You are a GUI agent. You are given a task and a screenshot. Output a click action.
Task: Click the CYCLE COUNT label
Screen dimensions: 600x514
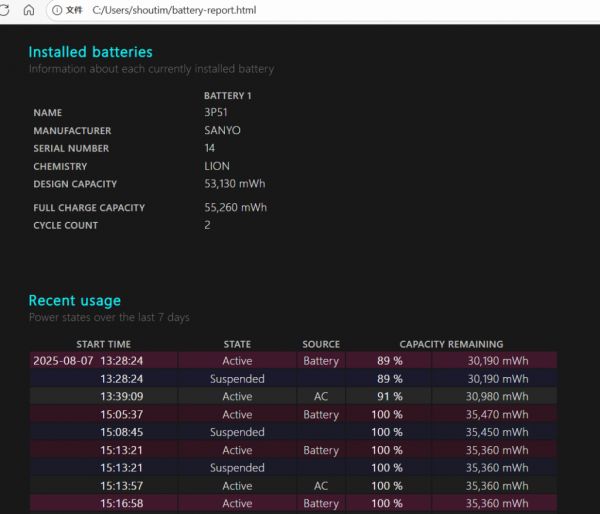pyautogui.click(x=66, y=226)
